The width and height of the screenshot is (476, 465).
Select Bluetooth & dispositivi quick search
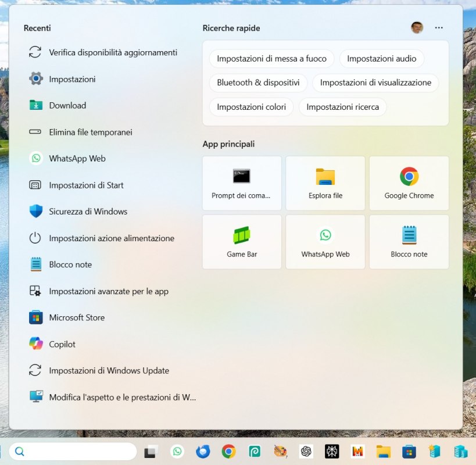tap(258, 83)
